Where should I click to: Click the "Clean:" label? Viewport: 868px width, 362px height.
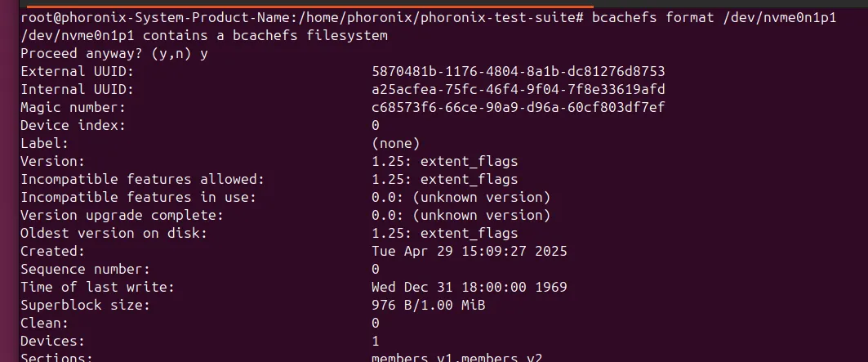click(44, 323)
